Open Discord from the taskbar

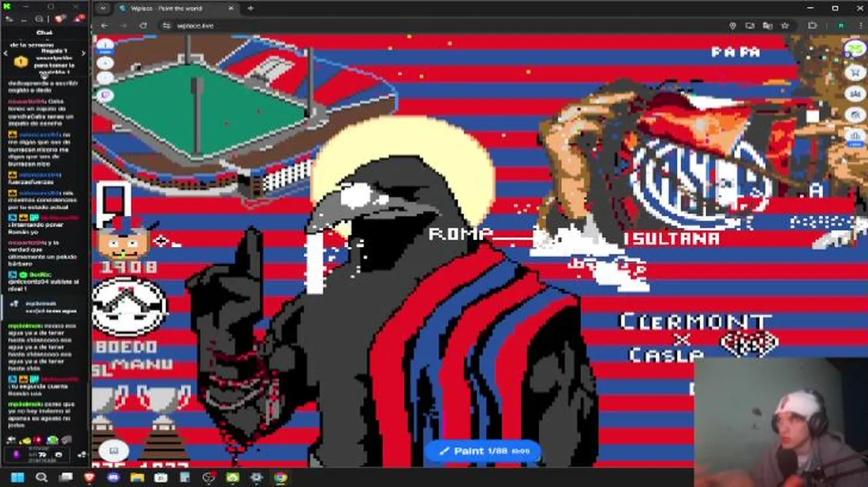[113, 478]
